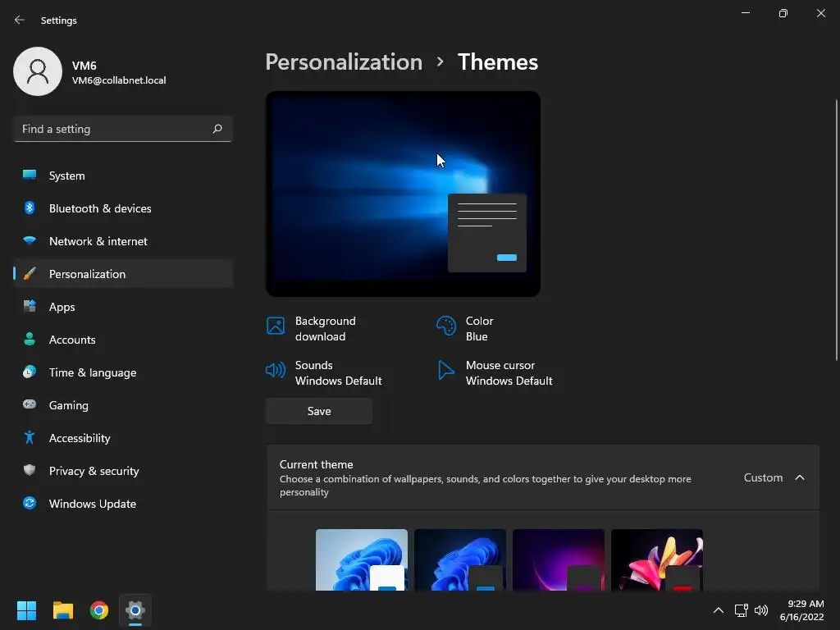840x630 pixels.
Task: Focus the Find a setting search box
Action: pos(123,129)
